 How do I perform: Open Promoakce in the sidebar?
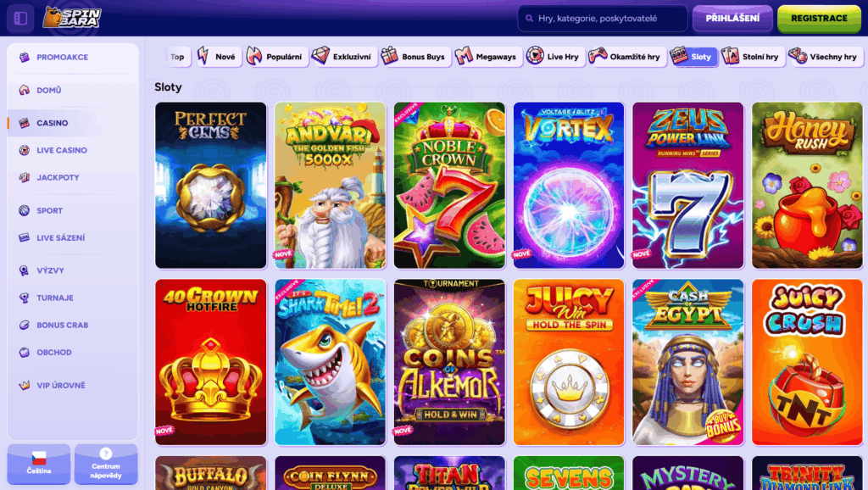(73, 57)
